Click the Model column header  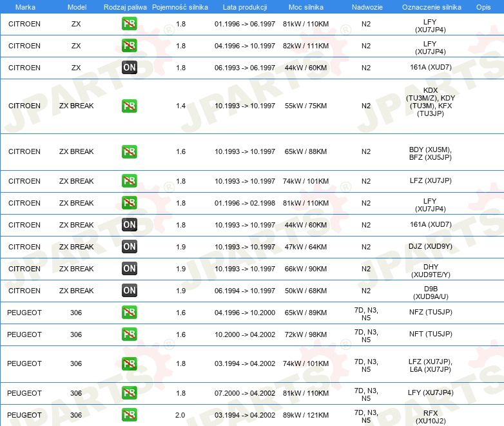(x=77, y=7)
